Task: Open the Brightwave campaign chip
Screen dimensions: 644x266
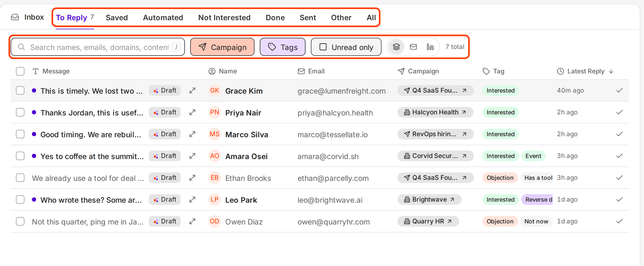Action: (429, 199)
